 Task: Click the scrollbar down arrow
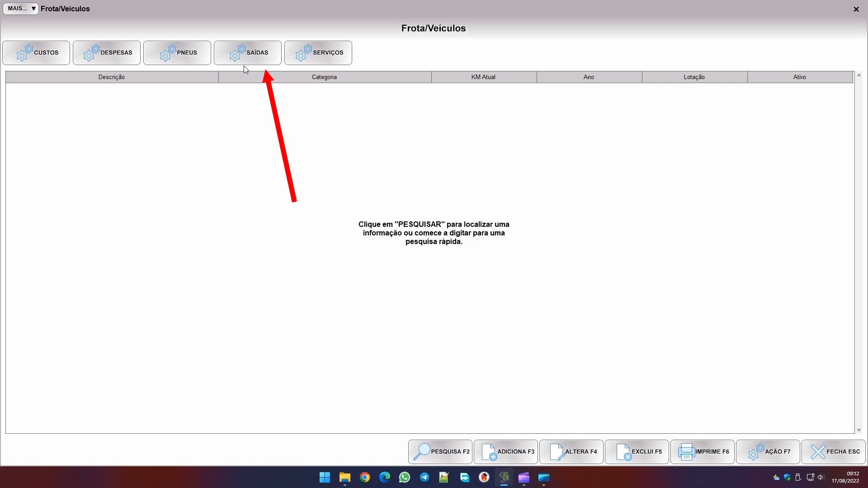(859, 430)
